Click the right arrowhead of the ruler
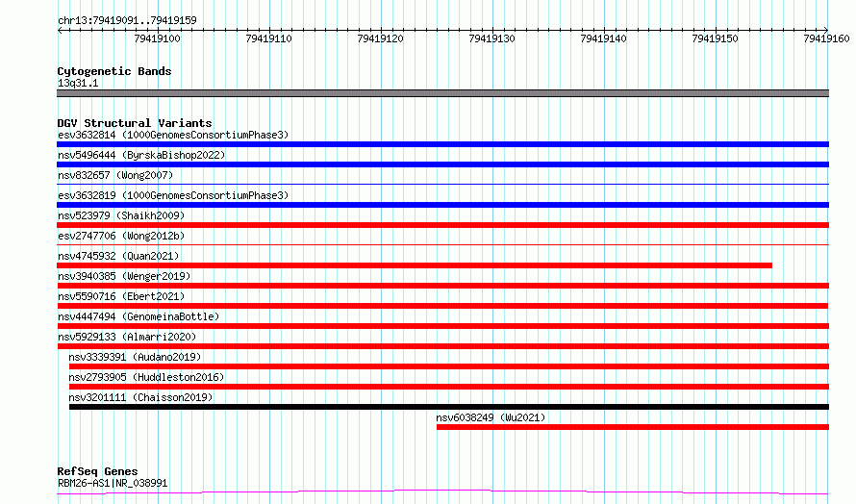The height and width of the screenshot is (504, 856). [826, 31]
